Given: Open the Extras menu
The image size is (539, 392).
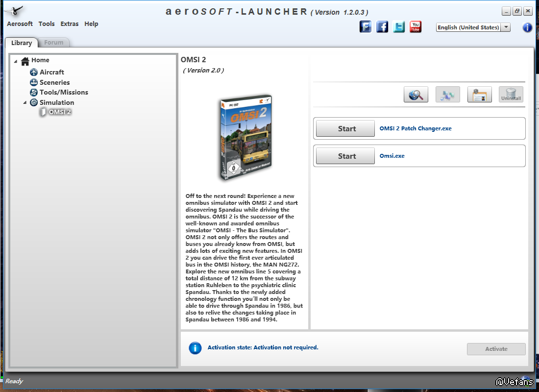Looking at the screenshot, I should click(x=70, y=24).
